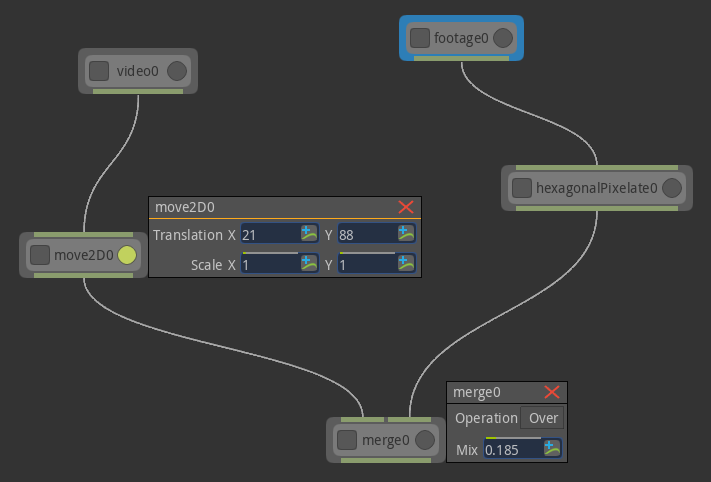The width and height of the screenshot is (711, 482).
Task: Click the Translation X animation curve icon
Action: (x=309, y=234)
